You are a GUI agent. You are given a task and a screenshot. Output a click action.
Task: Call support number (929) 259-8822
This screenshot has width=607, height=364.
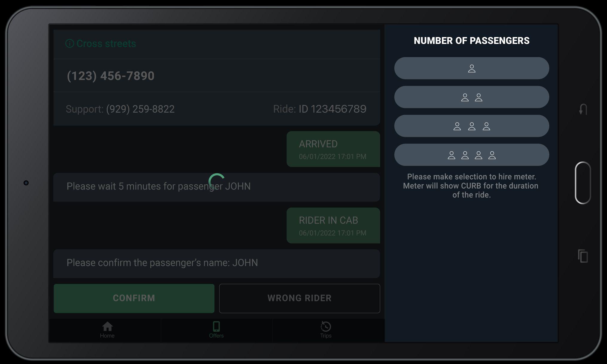tap(140, 109)
